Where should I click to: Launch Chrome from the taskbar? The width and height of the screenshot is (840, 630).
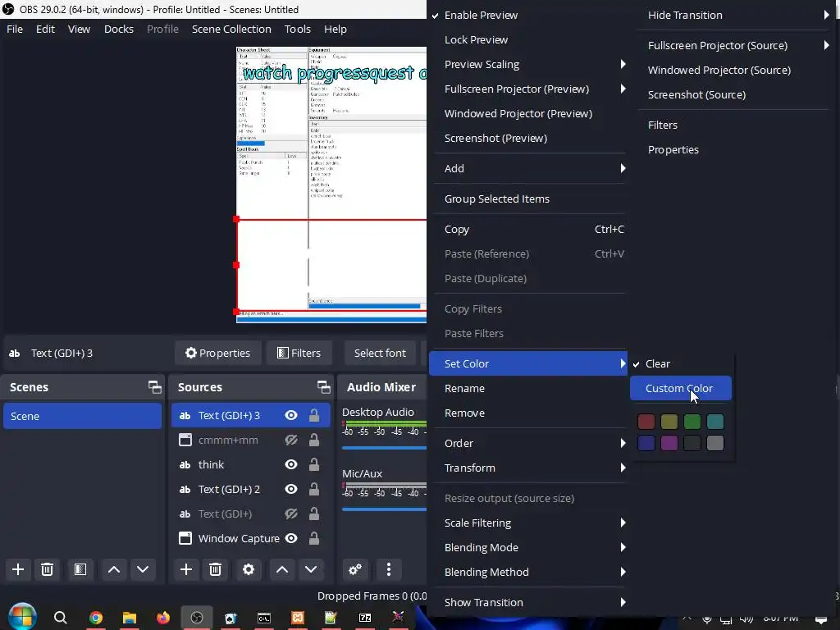96,619
